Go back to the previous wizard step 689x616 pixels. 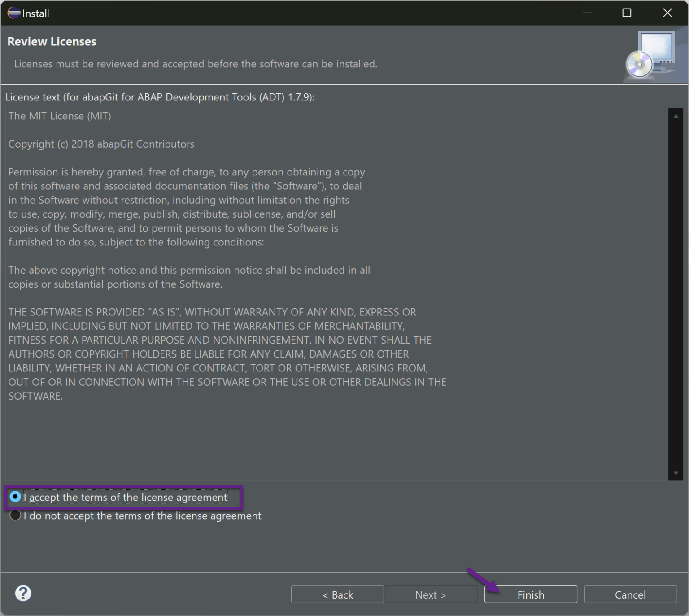pyautogui.click(x=337, y=594)
